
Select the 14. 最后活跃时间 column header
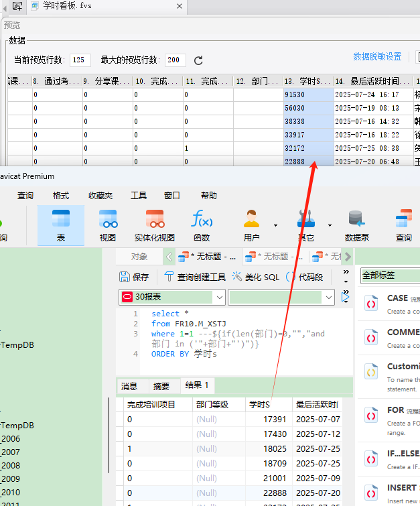(x=373, y=81)
